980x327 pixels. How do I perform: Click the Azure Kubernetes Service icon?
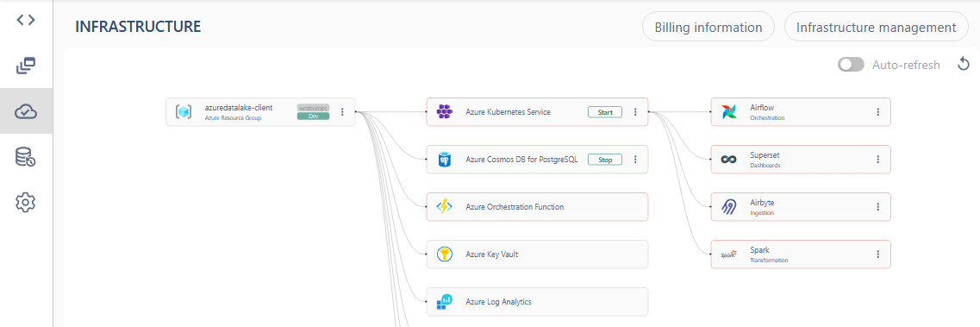click(445, 112)
